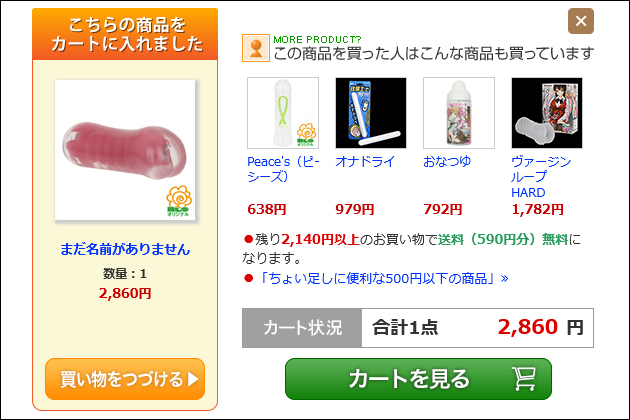
Task: Click the おなつゆ product name link
Action: pyautogui.click(x=447, y=162)
